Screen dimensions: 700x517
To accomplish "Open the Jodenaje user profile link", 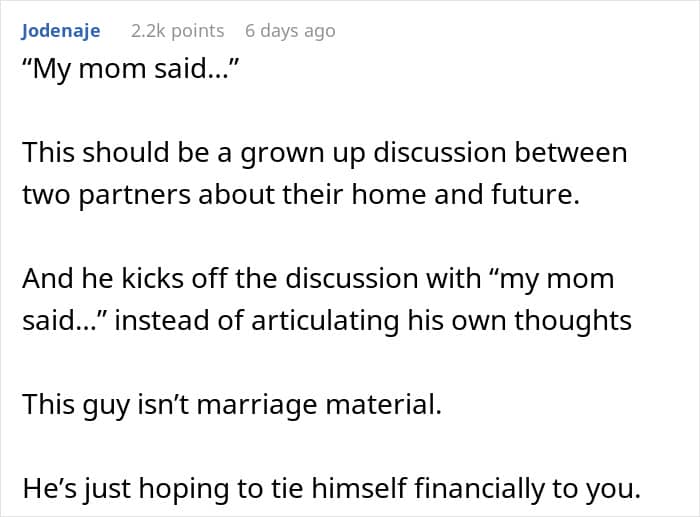I will click(60, 31).
